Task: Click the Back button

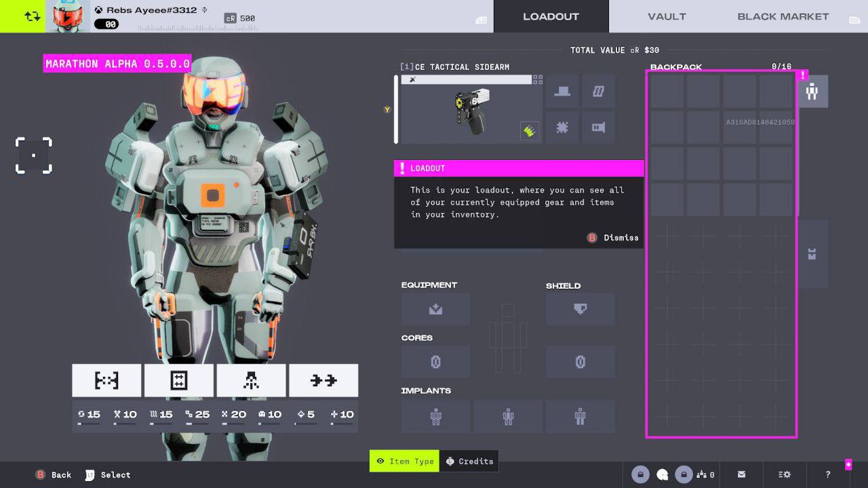Action: coord(54,475)
